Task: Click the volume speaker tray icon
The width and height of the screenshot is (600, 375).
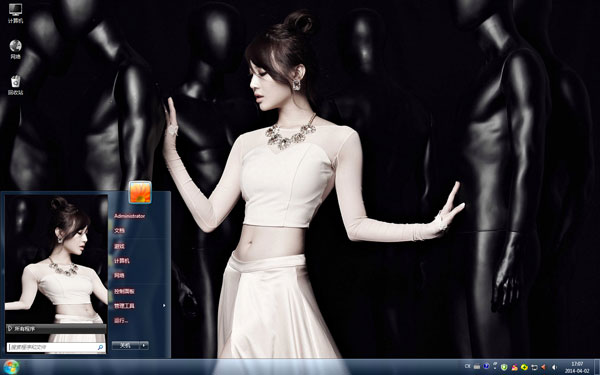Action: pos(554,367)
